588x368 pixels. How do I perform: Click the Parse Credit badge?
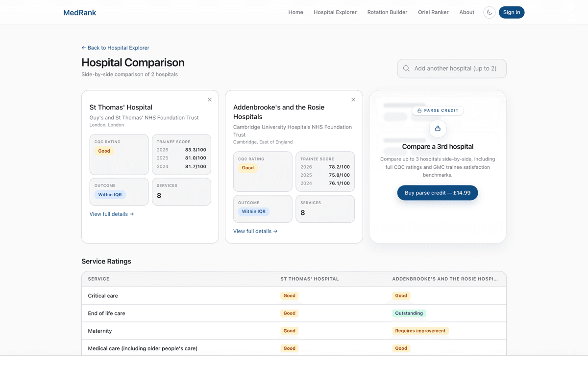(438, 110)
